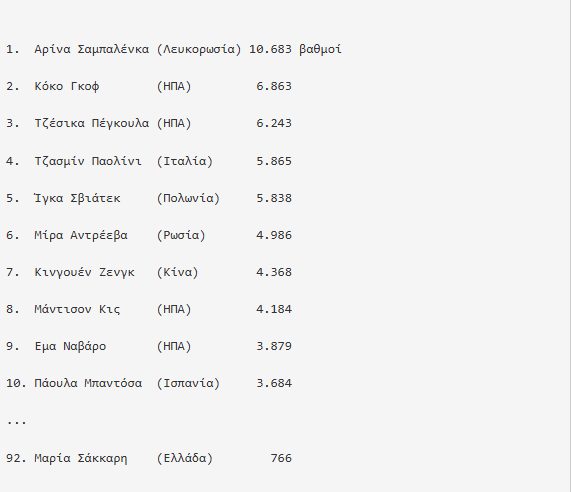Viewport: 571px width, 492px height.
Task: Click the country (Ρωσία)
Action: click(x=181, y=235)
